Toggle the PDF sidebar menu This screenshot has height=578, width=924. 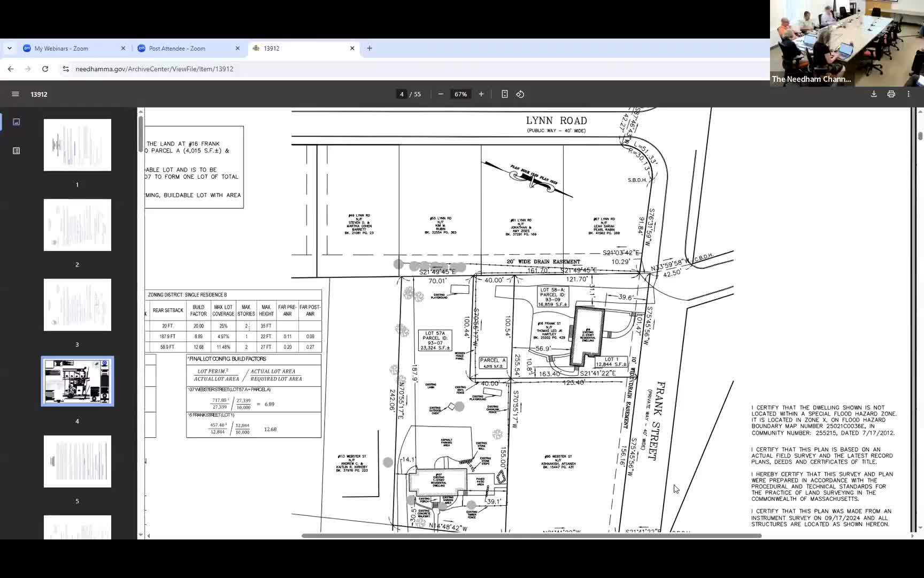click(16, 94)
